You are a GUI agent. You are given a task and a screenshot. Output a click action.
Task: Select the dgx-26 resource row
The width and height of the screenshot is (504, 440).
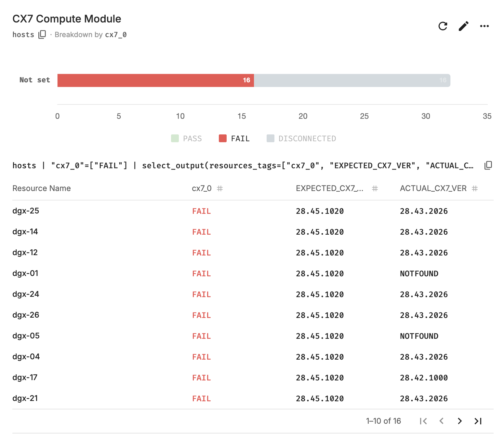tap(253, 315)
